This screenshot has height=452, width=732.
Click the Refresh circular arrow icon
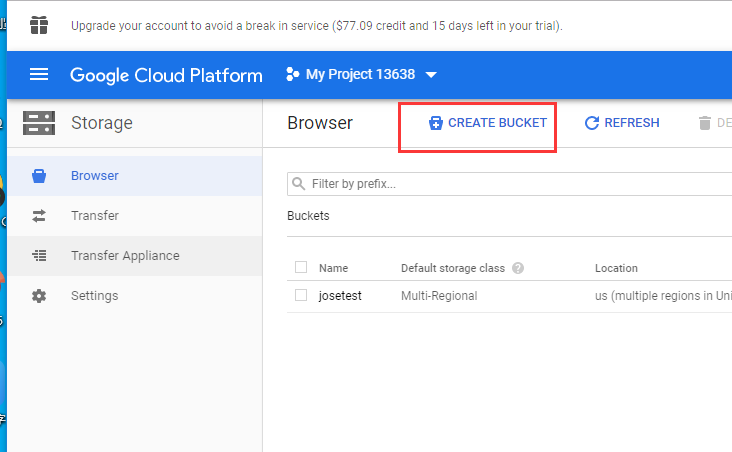coord(592,123)
